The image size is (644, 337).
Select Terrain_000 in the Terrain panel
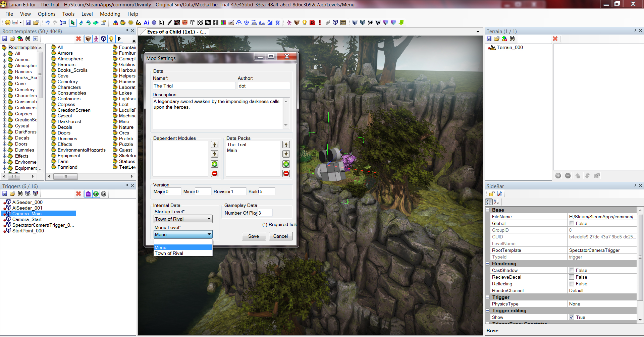tap(509, 48)
